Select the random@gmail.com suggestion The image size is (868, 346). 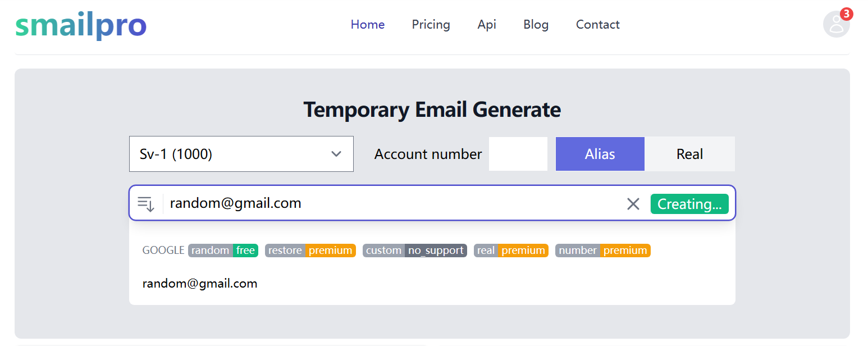[200, 284]
